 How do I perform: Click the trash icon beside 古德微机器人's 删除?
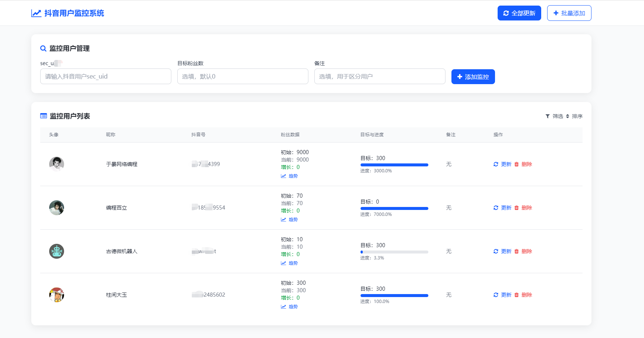click(517, 251)
